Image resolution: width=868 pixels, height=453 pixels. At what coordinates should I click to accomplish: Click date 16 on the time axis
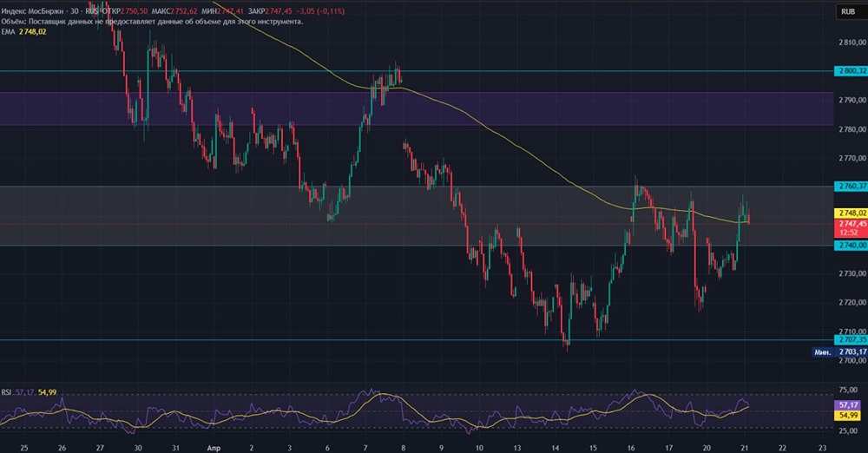click(x=631, y=448)
